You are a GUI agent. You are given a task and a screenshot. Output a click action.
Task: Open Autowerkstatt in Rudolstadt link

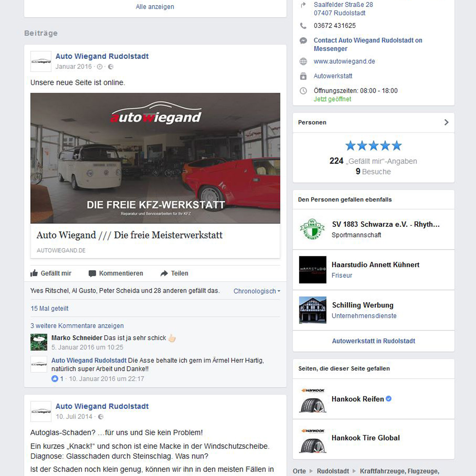374,341
